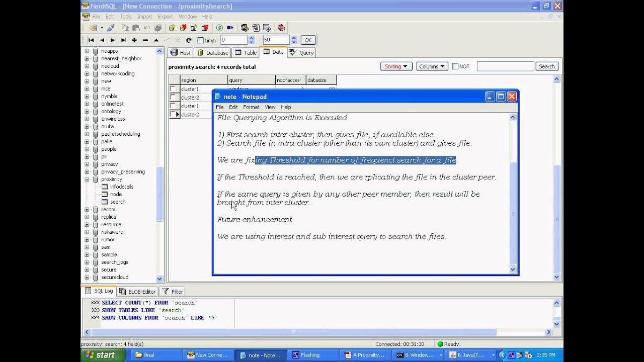Screen dimensions: 644x362
Task: Switch to the Query tab
Action: tap(302, 52)
